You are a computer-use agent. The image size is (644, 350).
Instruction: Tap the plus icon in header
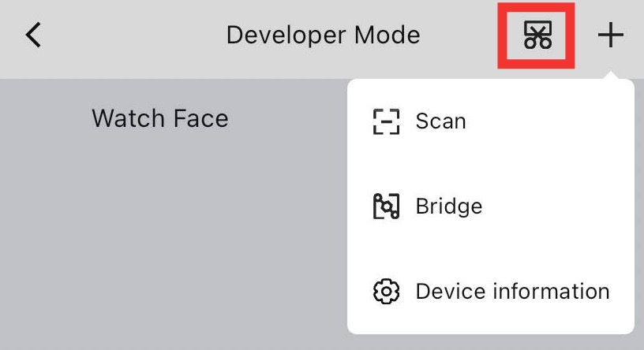[610, 35]
